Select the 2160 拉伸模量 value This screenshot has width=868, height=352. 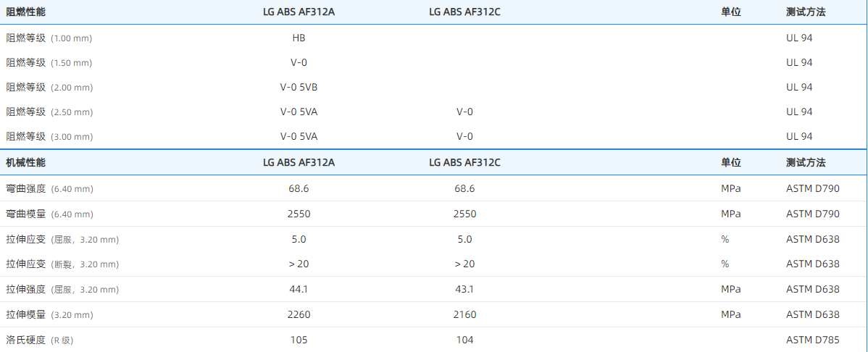(464, 314)
